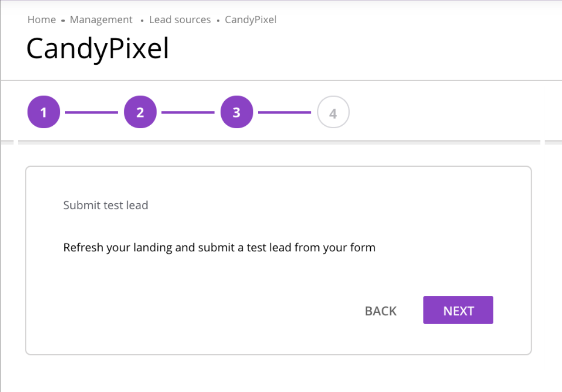
Task: Click the large CandyPixel page title
Action: tap(97, 48)
